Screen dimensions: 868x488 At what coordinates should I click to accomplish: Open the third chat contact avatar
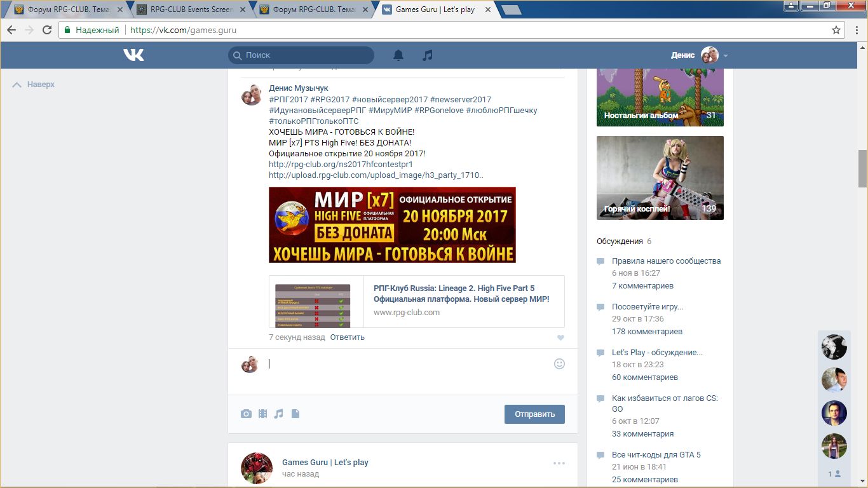coord(834,413)
